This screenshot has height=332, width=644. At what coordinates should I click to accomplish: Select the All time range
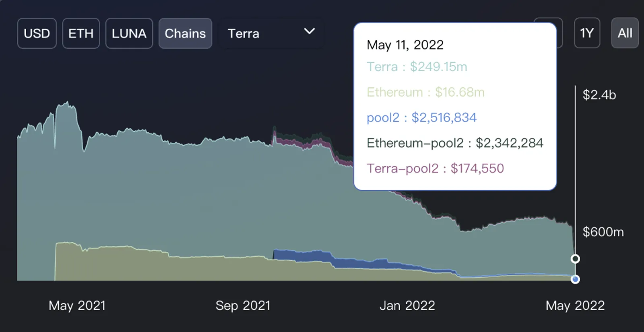point(625,33)
